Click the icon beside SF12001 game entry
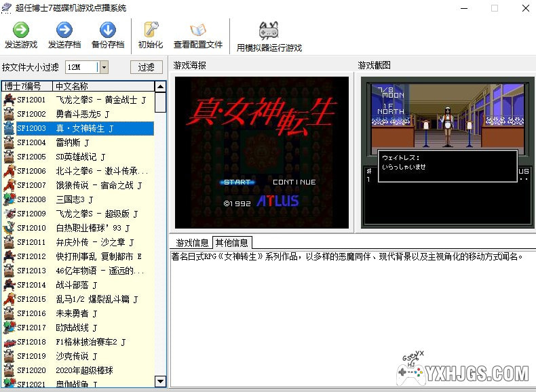Screen dimensions: 536x392 (x=9, y=100)
